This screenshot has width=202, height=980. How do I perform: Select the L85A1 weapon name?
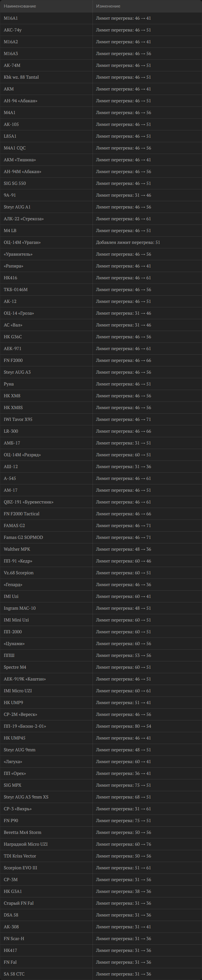10,136
